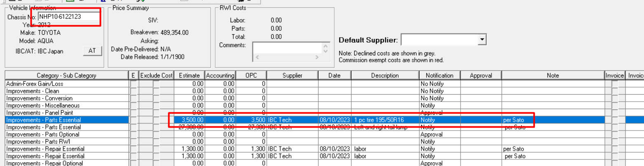Select the Chassis No input field
644x166 pixels.
[69, 17]
